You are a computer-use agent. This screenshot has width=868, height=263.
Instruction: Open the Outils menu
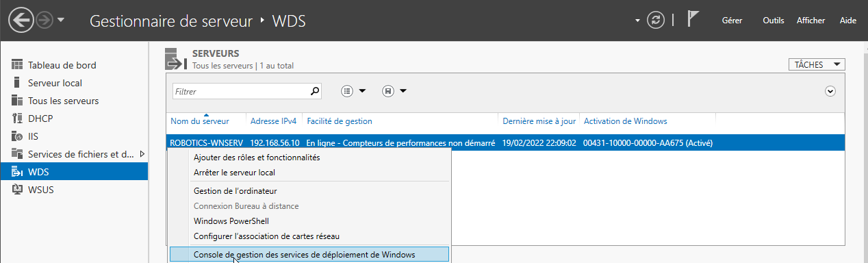(x=774, y=21)
